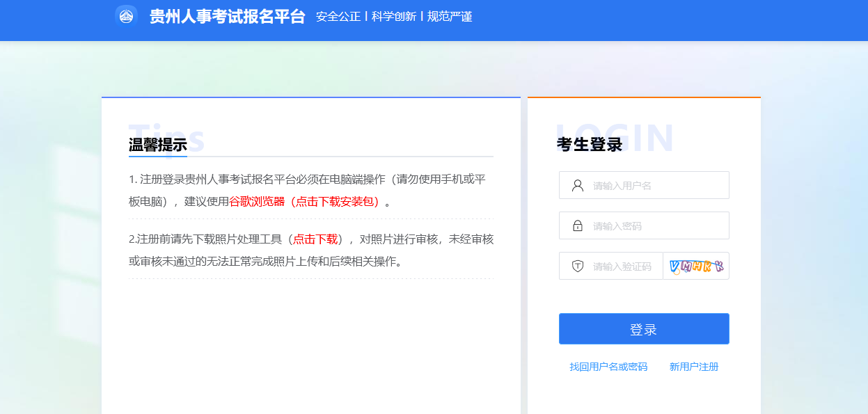Click the 安全公正 slogan text

click(338, 17)
